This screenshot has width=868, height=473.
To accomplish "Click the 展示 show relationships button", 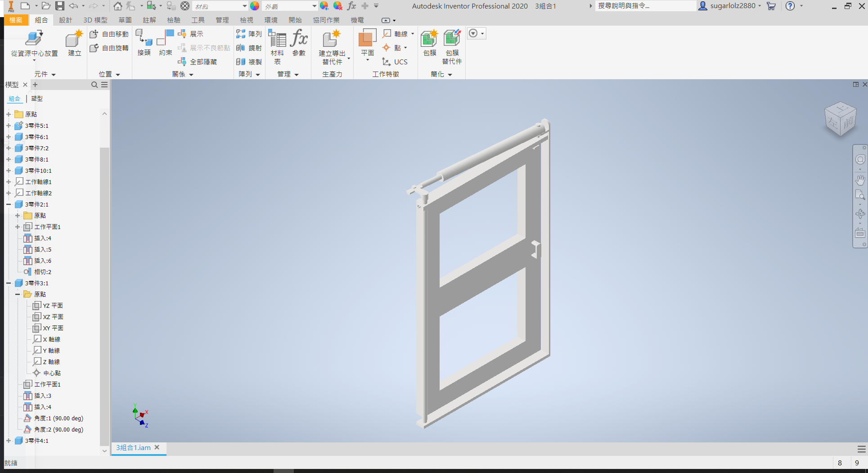I will tap(191, 34).
